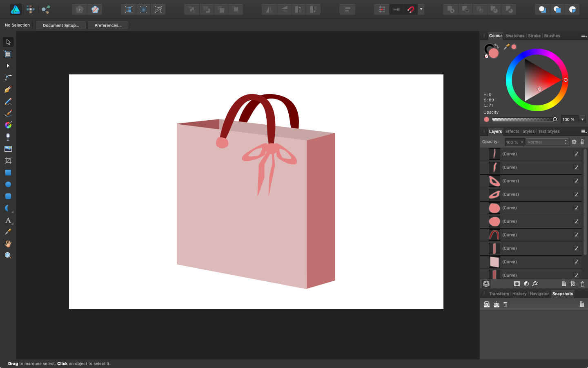Screen dimensions: 588x368
Task: Open the History tab
Action: (519, 294)
